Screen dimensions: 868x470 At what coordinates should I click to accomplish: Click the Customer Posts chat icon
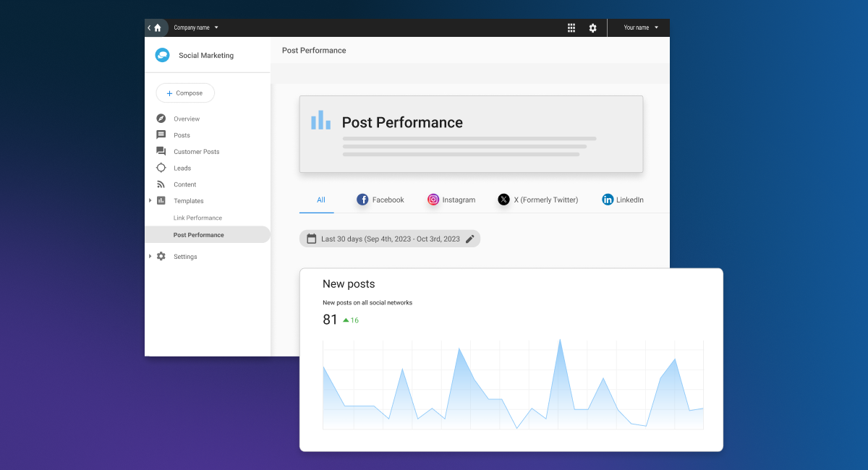[x=161, y=151]
